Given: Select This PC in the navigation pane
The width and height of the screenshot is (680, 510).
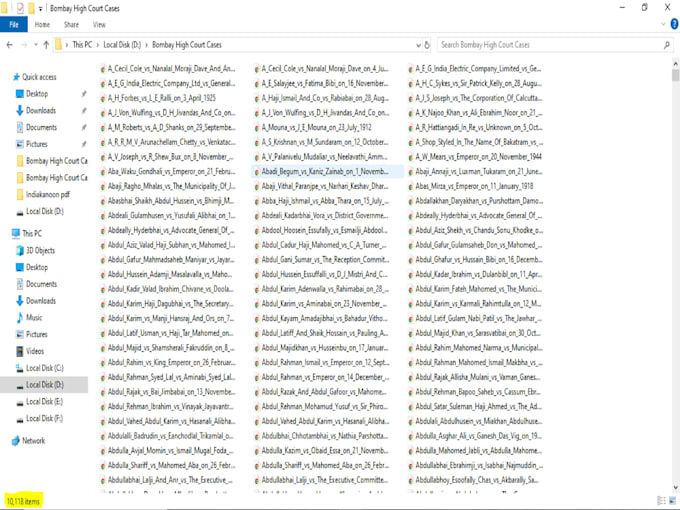Looking at the screenshot, I should (27, 233).
